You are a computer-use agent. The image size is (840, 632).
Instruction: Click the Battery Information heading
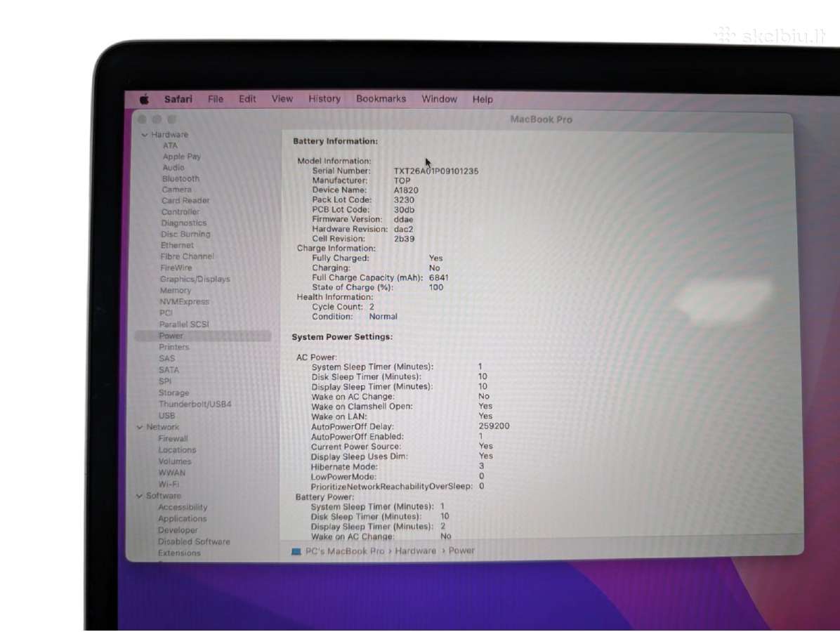[335, 141]
